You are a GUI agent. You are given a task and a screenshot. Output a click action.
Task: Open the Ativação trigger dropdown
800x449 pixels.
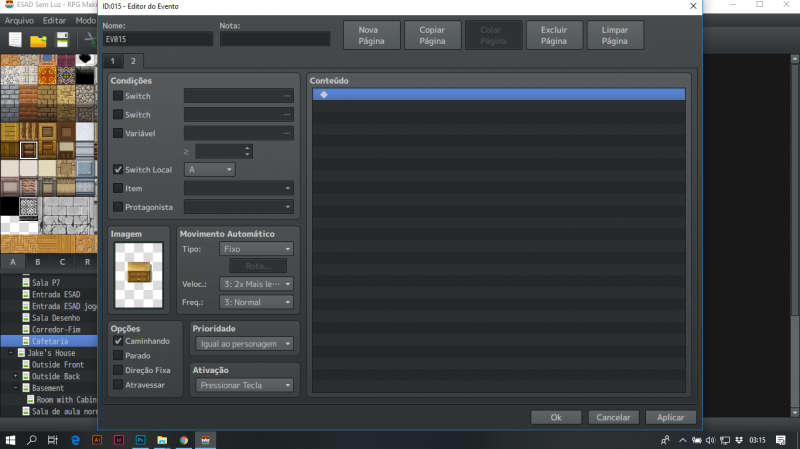pos(244,385)
